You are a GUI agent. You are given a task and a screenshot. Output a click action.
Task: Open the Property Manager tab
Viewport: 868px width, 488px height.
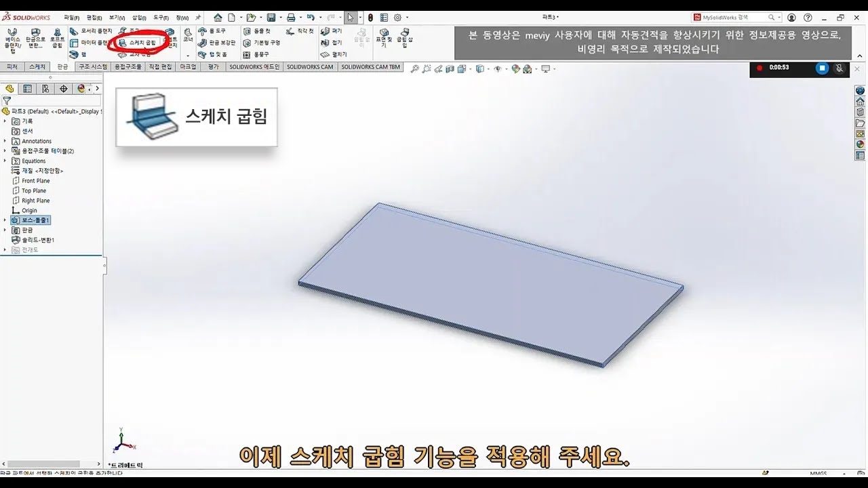[x=27, y=89]
